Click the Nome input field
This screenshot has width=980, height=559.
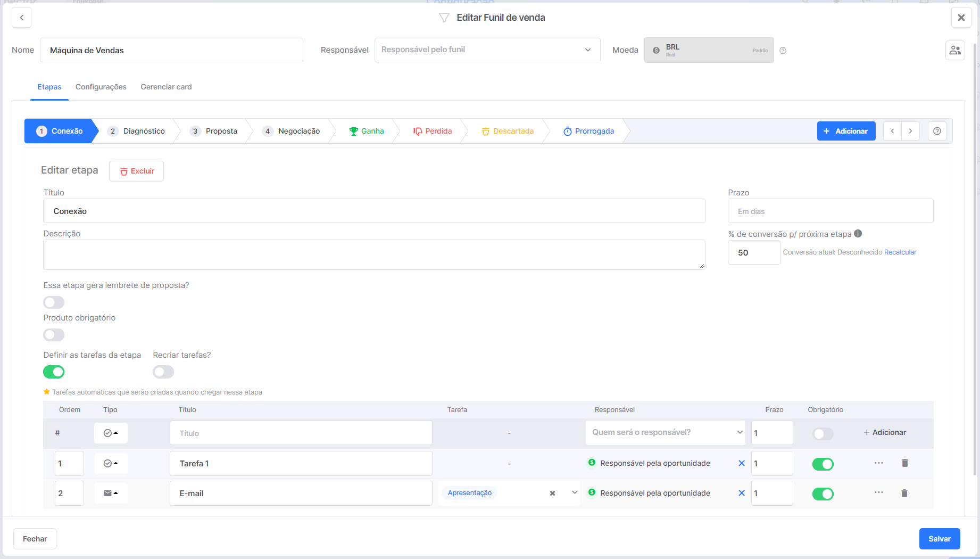tap(171, 50)
